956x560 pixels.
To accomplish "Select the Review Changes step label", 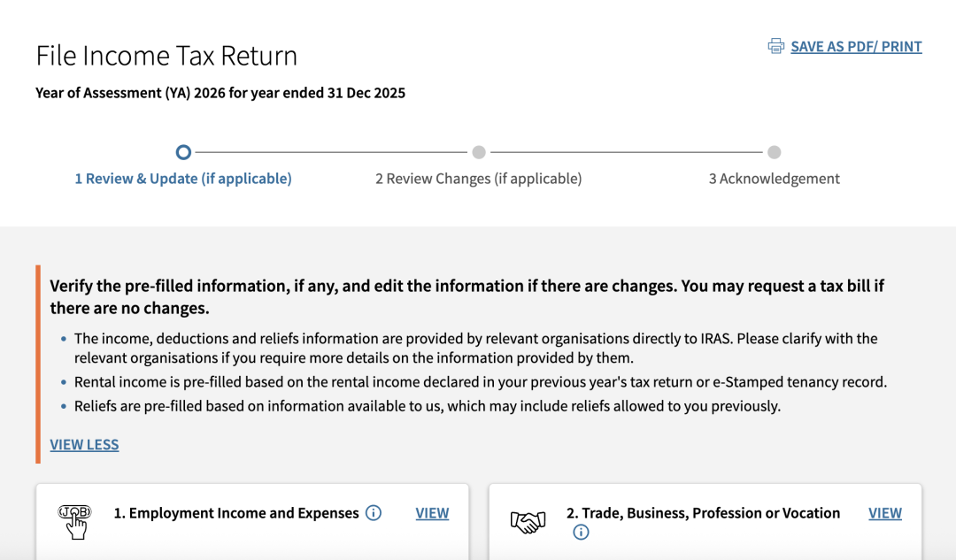I will coord(478,179).
